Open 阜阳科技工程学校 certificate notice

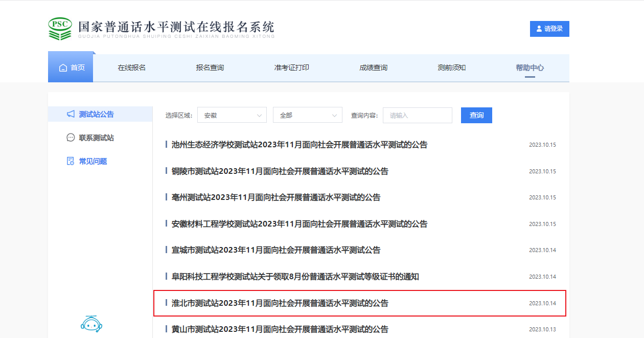tap(295, 277)
